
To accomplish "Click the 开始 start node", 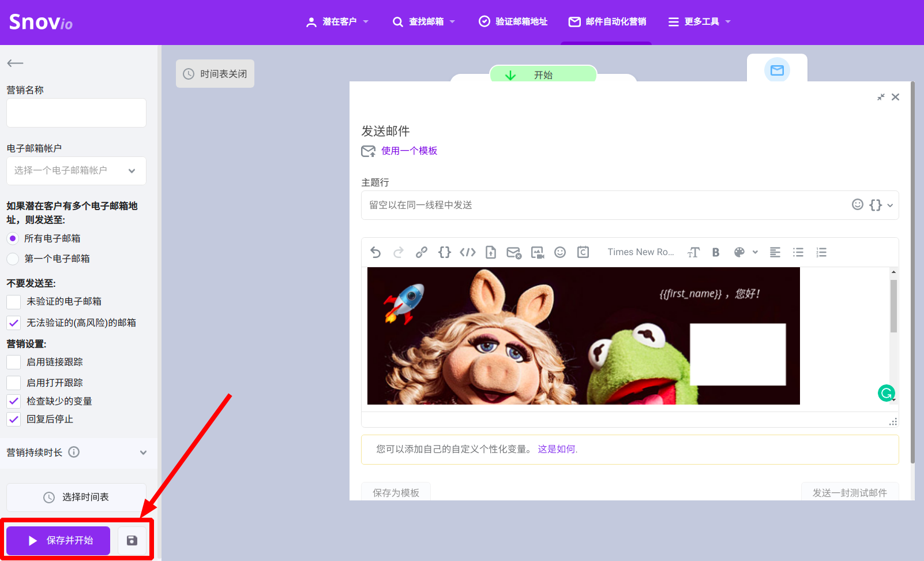I will (x=543, y=74).
